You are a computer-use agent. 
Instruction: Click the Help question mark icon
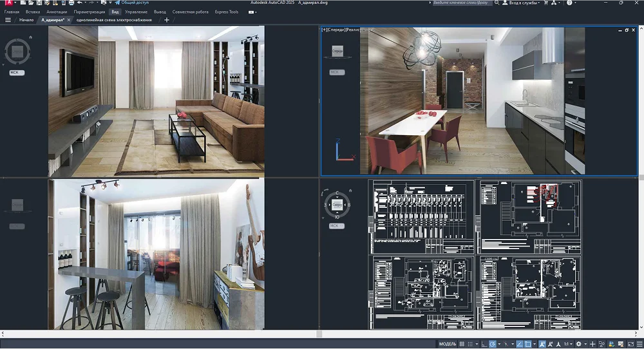570,3
